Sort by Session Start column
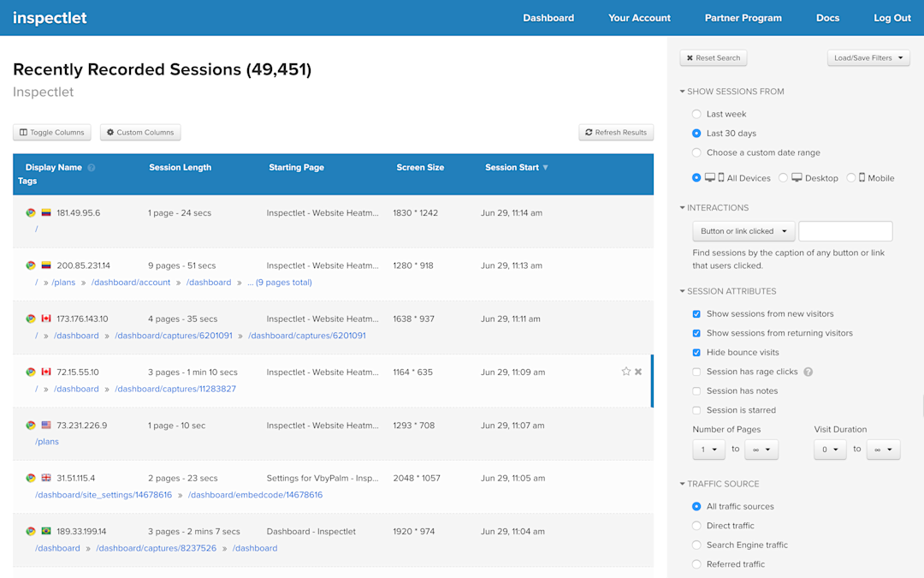 [x=517, y=168]
